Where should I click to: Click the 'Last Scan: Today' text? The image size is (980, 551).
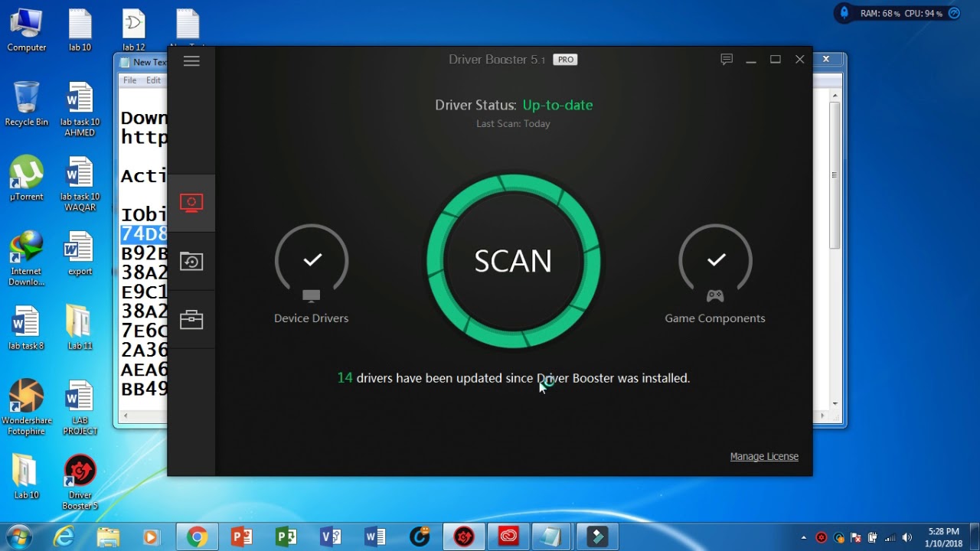click(x=513, y=123)
